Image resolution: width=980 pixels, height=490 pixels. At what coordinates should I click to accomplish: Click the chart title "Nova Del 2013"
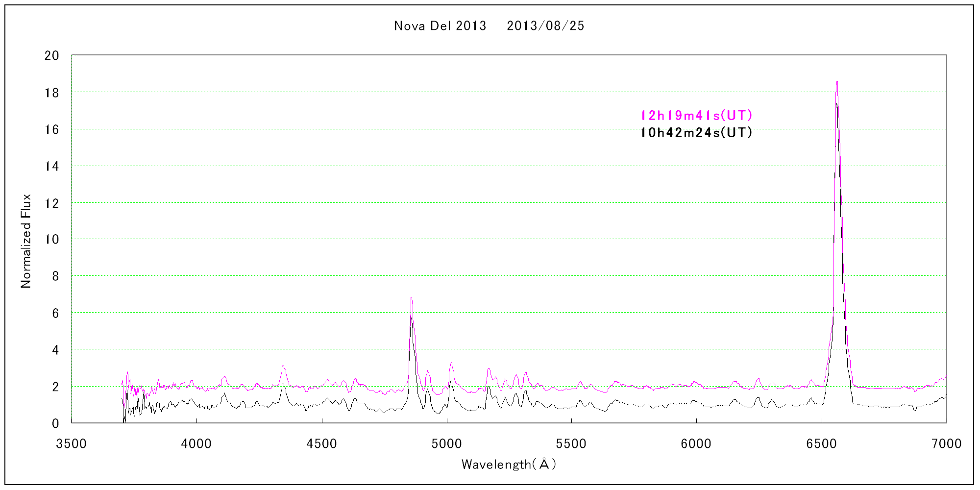pos(440,26)
